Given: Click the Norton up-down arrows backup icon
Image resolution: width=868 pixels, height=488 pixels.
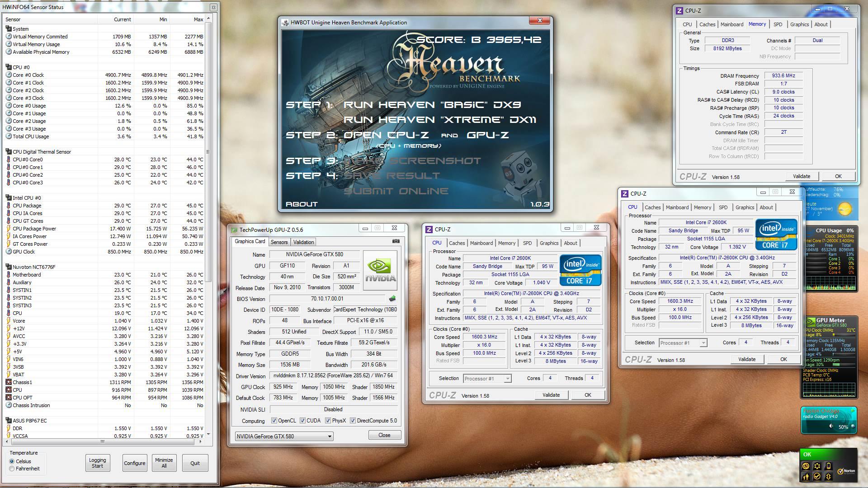Looking at the screenshot, I should coord(829,477).
